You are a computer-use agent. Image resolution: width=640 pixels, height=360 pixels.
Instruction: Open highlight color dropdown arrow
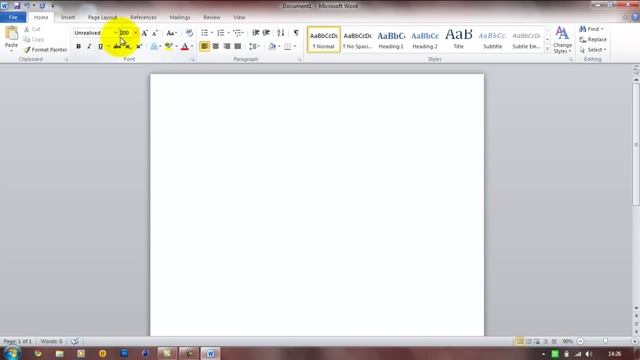point(176,47)
